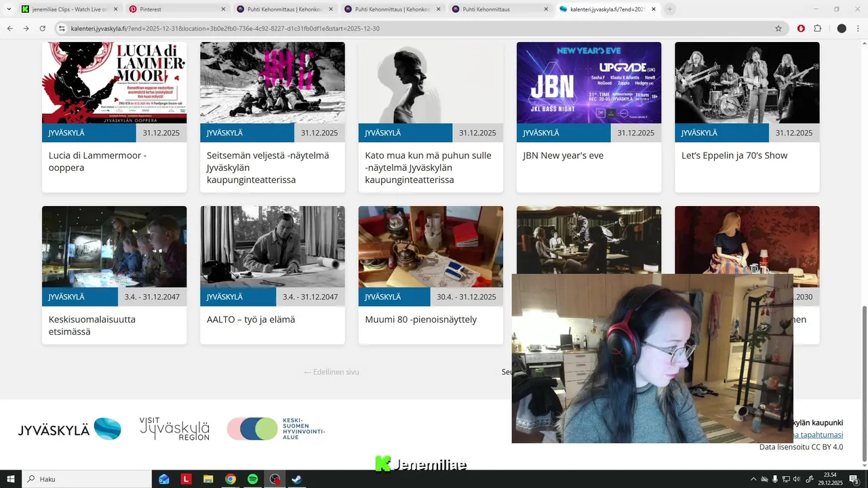Expand the hidden system tray icons
Screen dimensions: 868x488
[x=753, y=479]
